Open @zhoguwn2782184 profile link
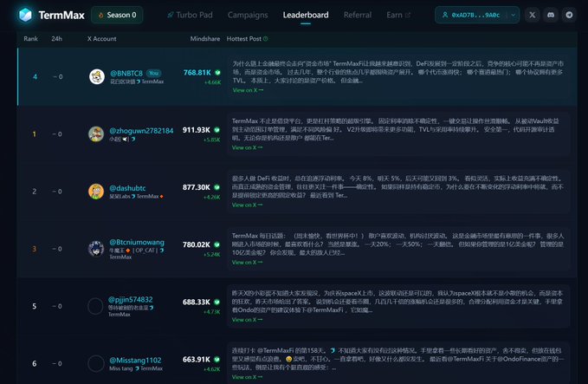The image size is (588, 384). pos(141,131)
